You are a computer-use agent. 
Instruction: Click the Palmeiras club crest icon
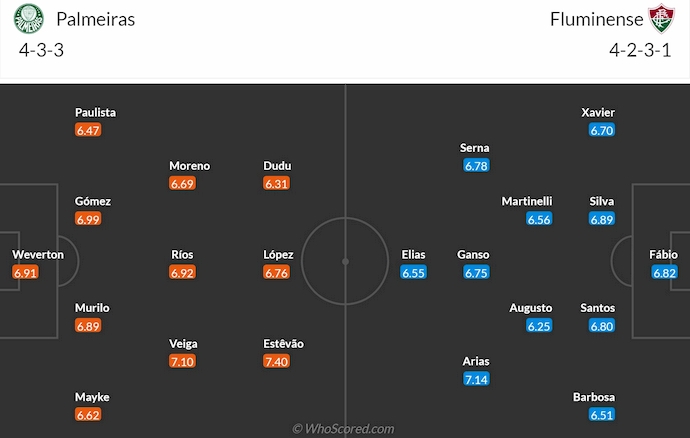tap(30, 19)
